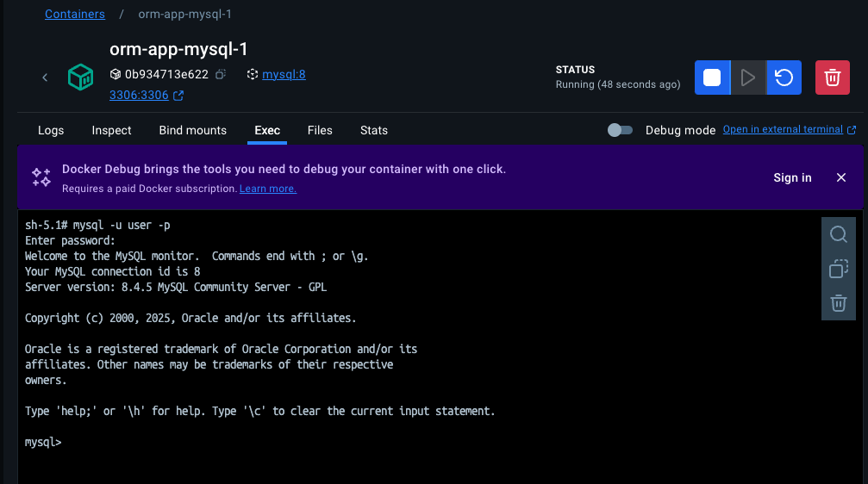
Task: Click the Running status text
Action: coord(618,84)
